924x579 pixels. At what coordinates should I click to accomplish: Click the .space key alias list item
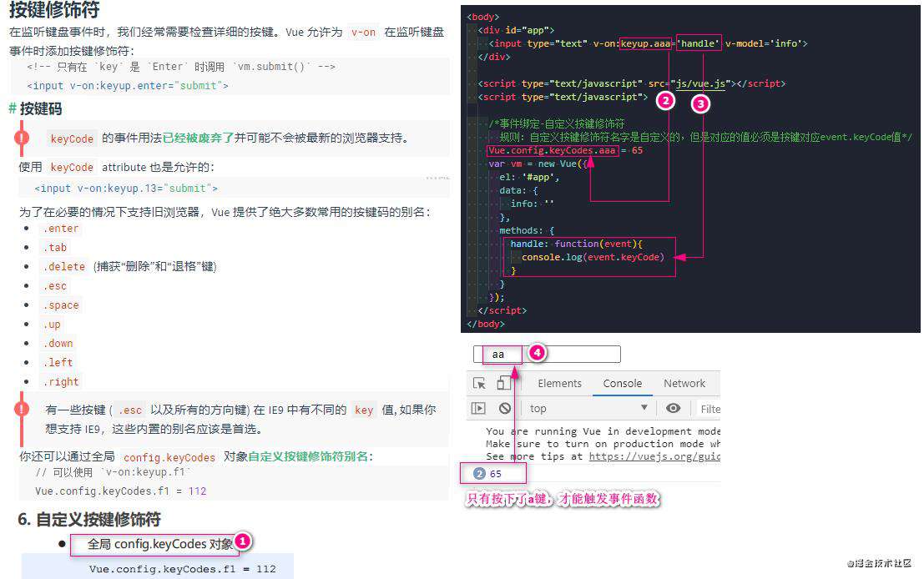click(x=60, y=305)
